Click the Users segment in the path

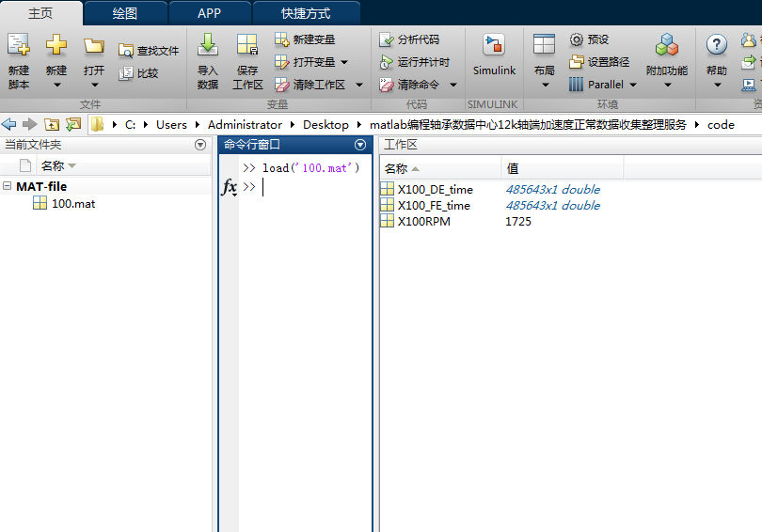tap(171, 125)
